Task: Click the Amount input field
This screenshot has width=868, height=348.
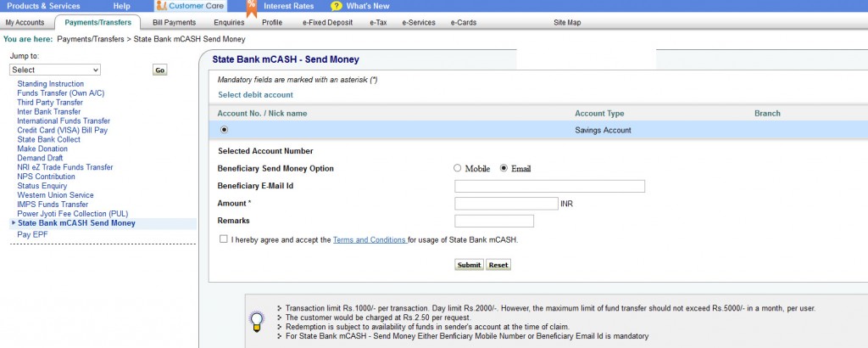Action: (507, 204)
